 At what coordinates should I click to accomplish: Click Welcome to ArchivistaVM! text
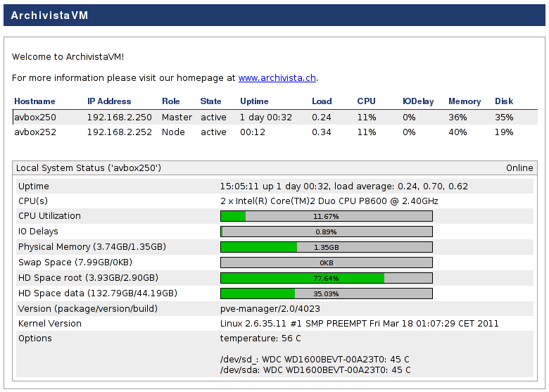click(68, 57)
